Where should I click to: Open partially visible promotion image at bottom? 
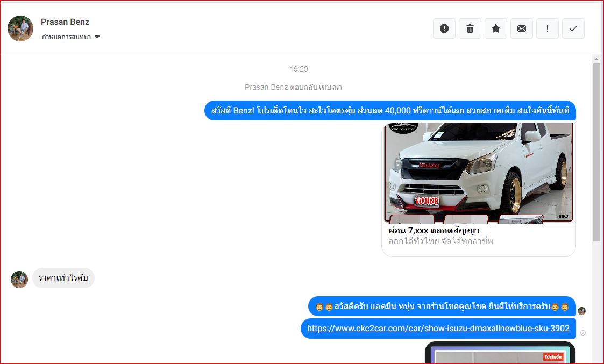(500, 353)
